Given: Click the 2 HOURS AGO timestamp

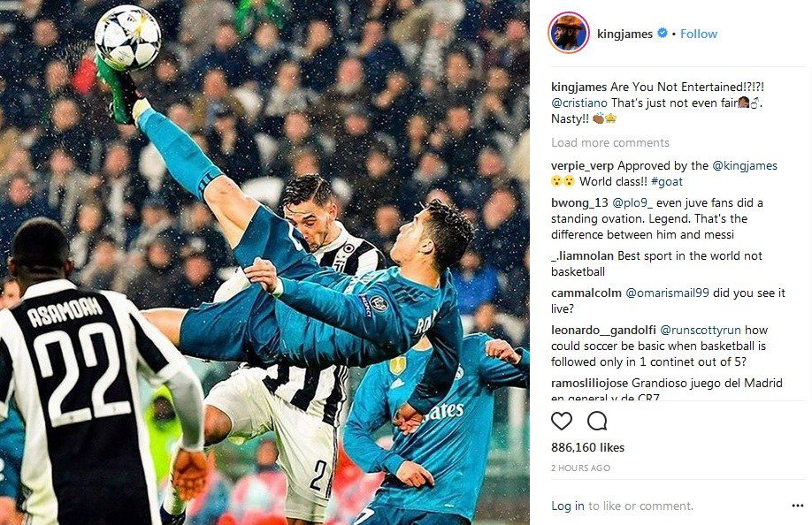Looking at the screenshot, I should 580,468.
